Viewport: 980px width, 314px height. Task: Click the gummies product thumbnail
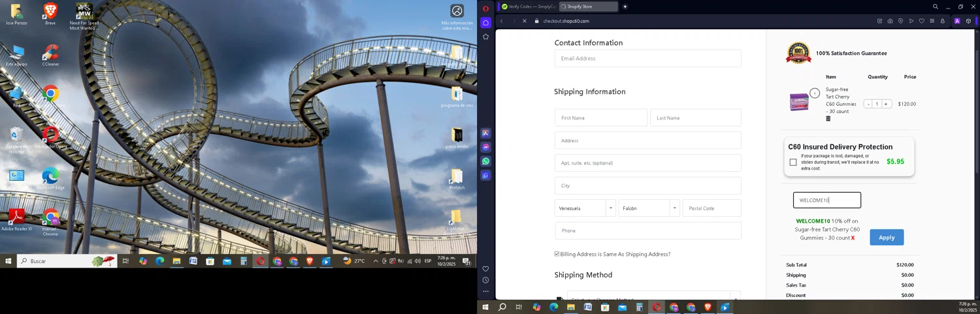click(799, 102)
